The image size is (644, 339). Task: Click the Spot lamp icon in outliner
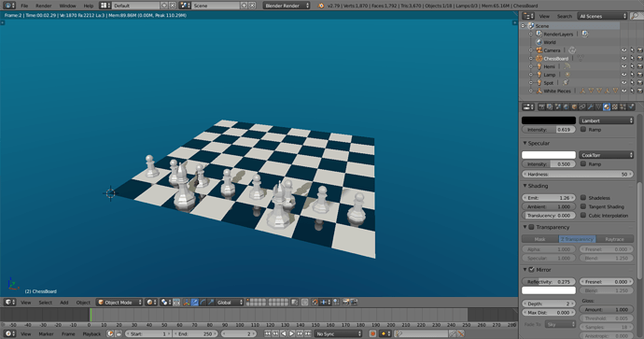pos(539,82)
